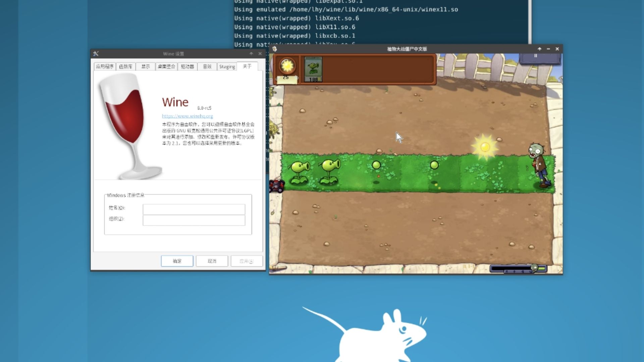Open the 音效 tab in Wine settings
The width and height of the screenshot is (644, 362).
[207, 67]
